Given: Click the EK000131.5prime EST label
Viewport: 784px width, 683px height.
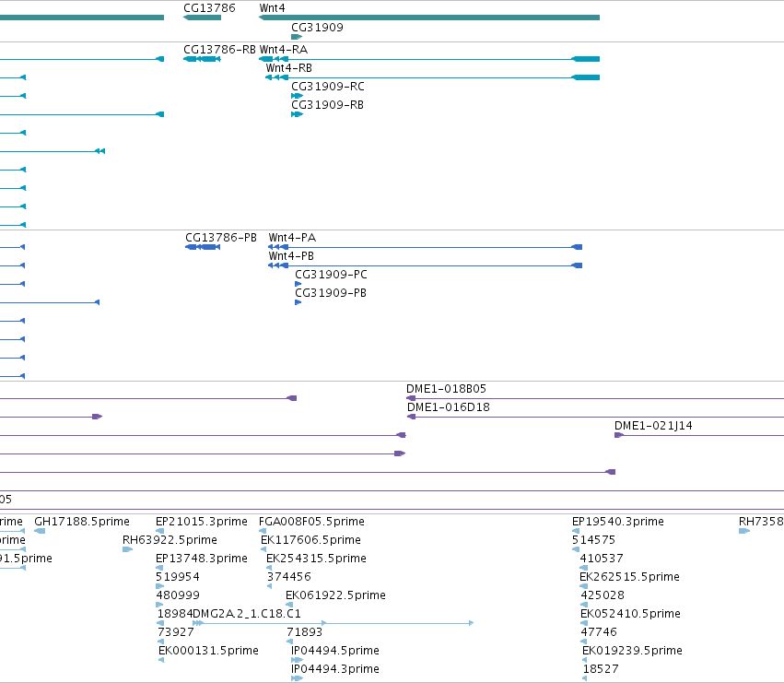Looking at the screenshot, I should tap(208, 651).
